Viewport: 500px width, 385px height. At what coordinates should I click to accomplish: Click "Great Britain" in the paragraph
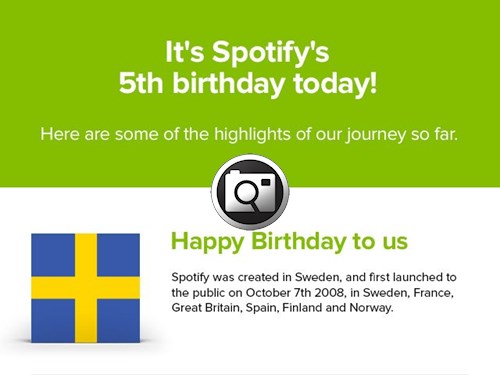[x=205, y=307]
